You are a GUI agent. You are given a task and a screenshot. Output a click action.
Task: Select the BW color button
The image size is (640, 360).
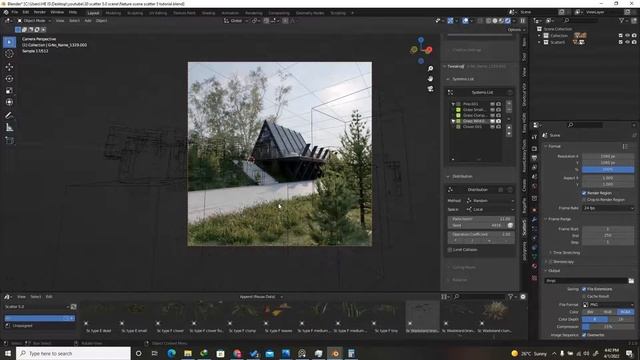click(x=591, y=312)
